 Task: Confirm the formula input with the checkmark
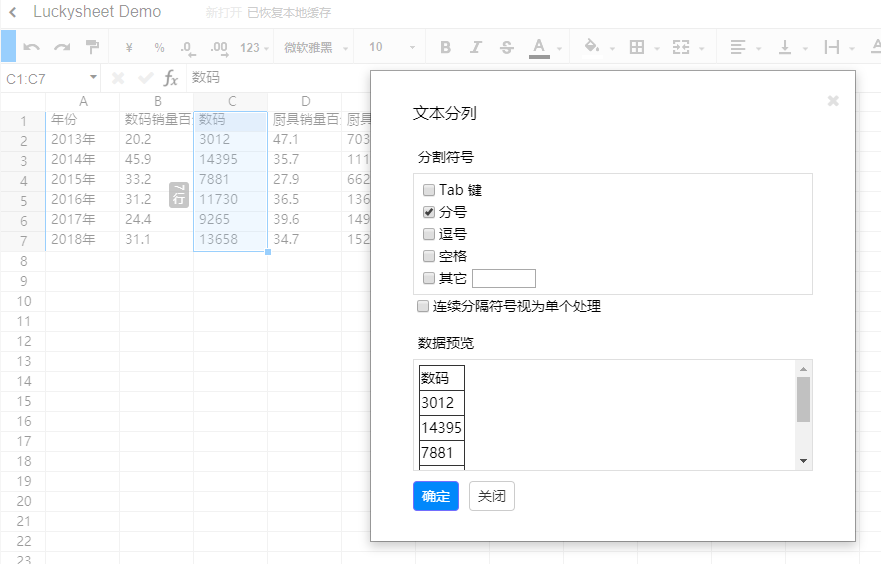[146, 78]
